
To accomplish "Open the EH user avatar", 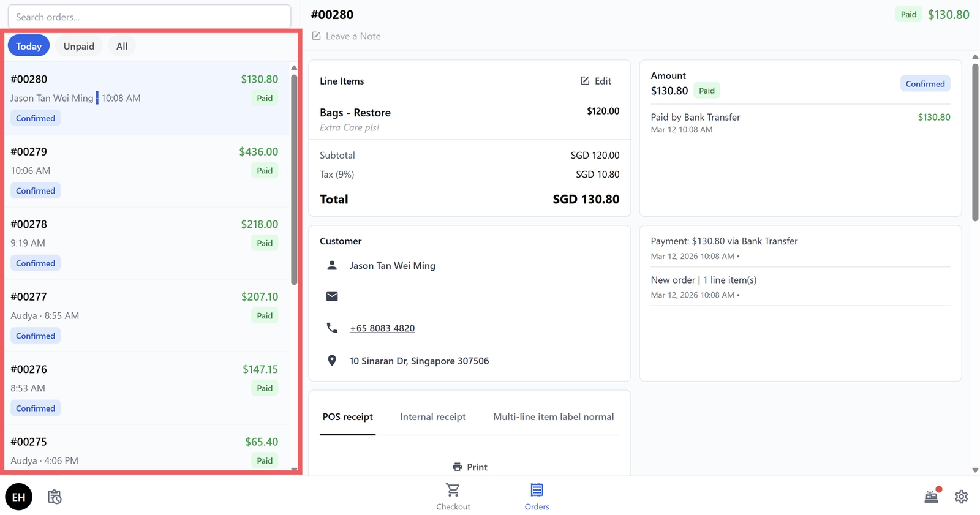I will pos(18,497).
